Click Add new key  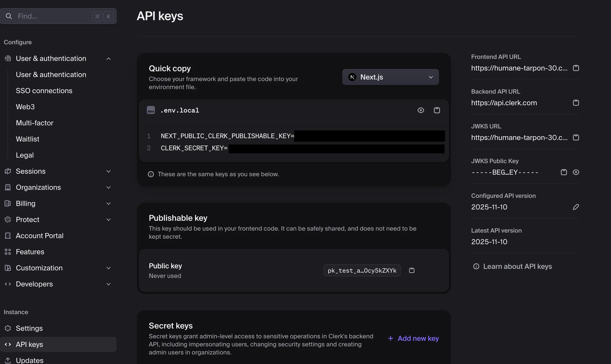[x=414, y=339]
